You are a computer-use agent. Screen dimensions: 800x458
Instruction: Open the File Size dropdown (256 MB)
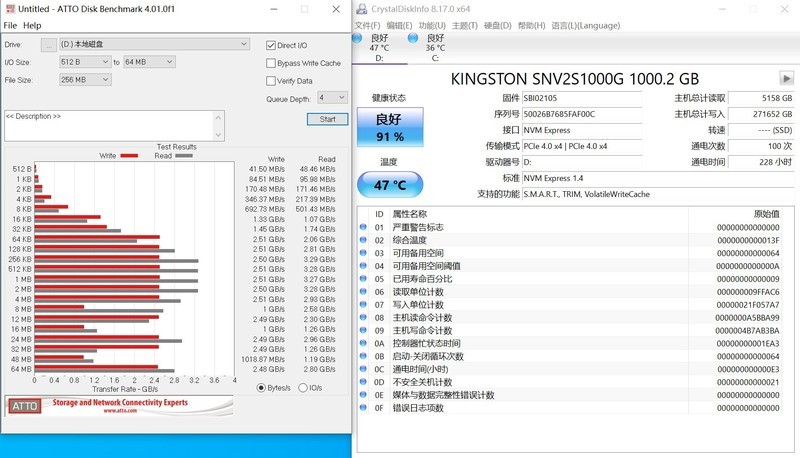[85, 80]
